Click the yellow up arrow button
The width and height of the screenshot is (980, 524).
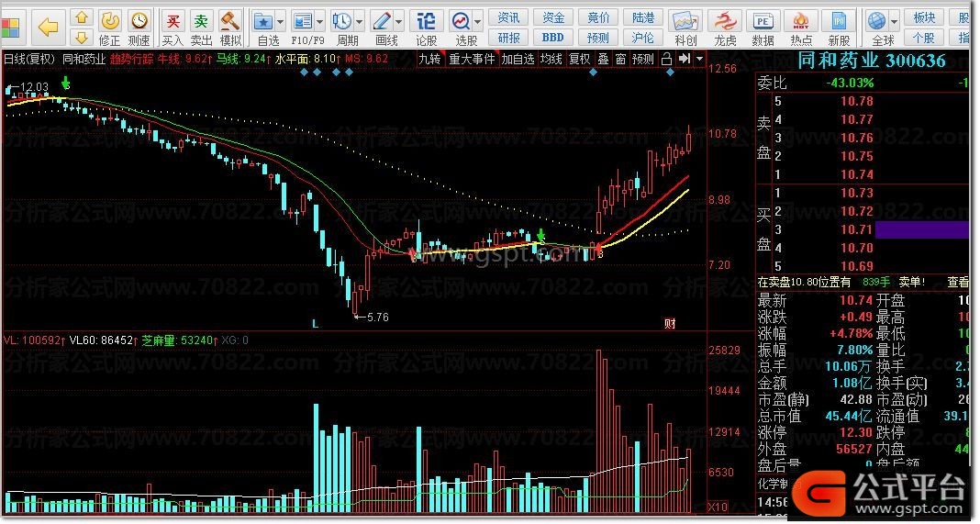click(82, 17)
